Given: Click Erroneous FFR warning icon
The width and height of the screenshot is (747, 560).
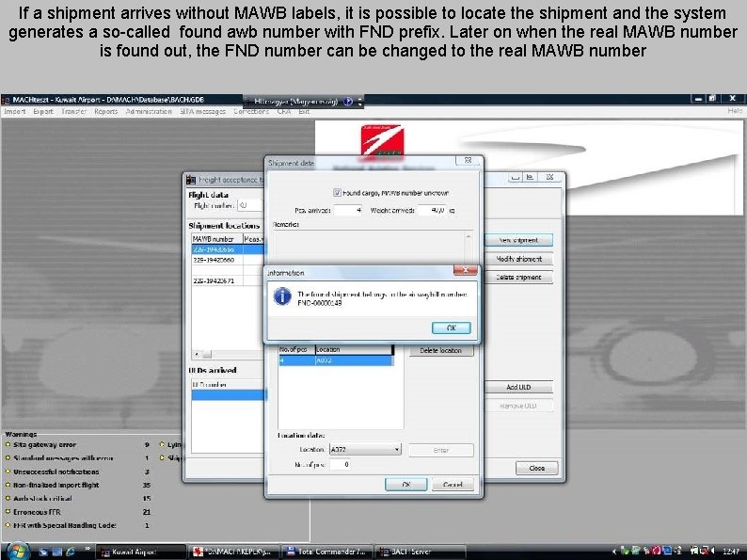Looking at the screenshot, I should tap(8, 512).
